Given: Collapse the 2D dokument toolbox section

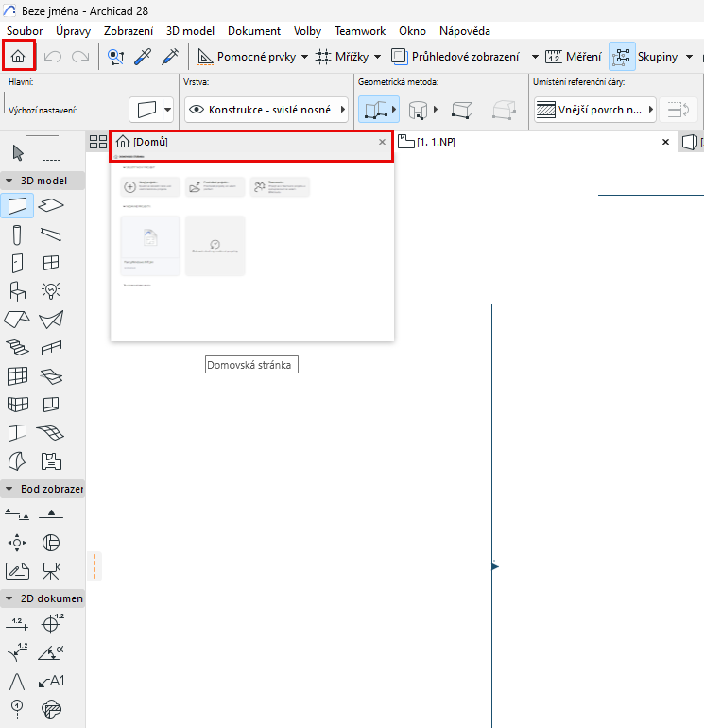Looking at the screenshot, I should pyautogui.click(x=9, y=598).
